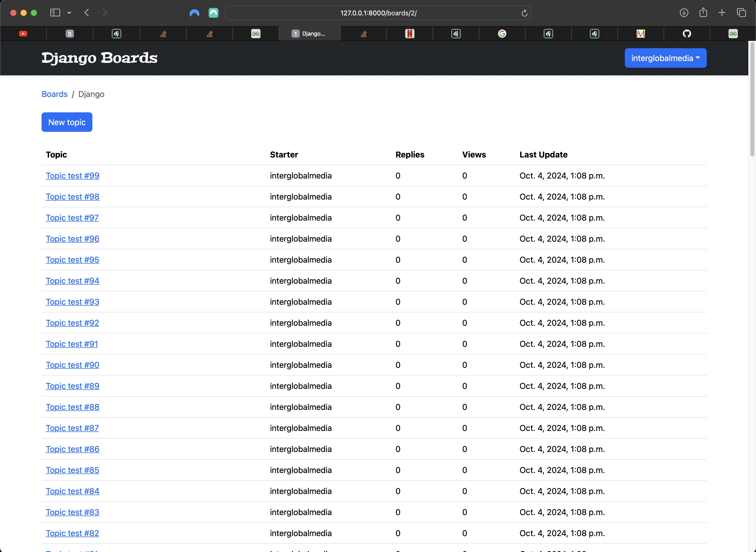
Task: Open the GeeksforGeeks tab after the GitHub tab
Action: click(x=733, y=33)
